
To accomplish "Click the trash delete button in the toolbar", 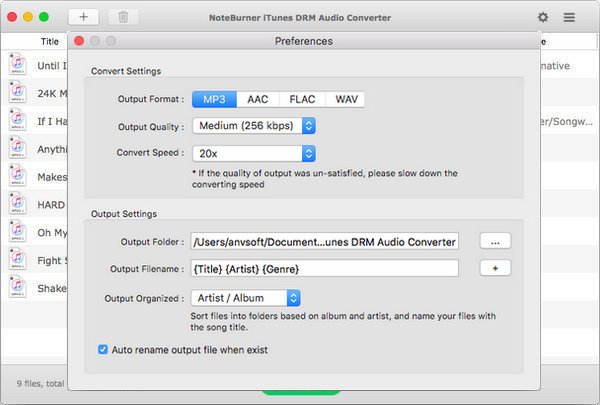I will coord(123,17).
